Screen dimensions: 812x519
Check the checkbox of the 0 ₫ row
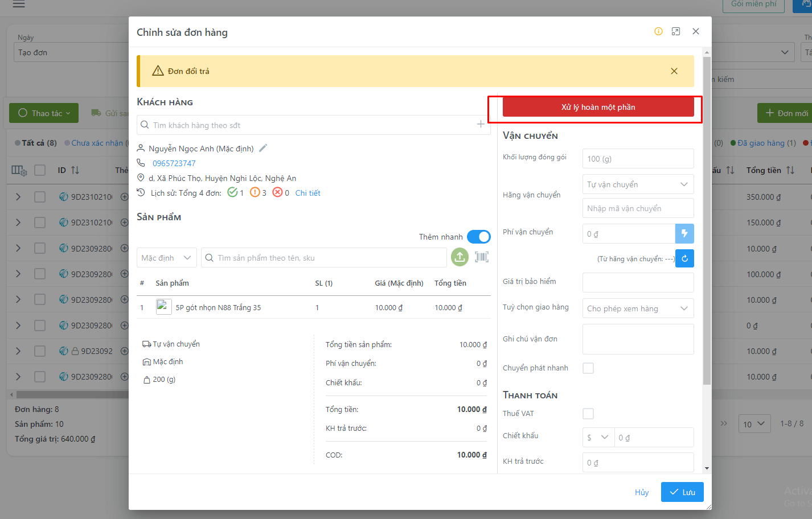(40, 326)
